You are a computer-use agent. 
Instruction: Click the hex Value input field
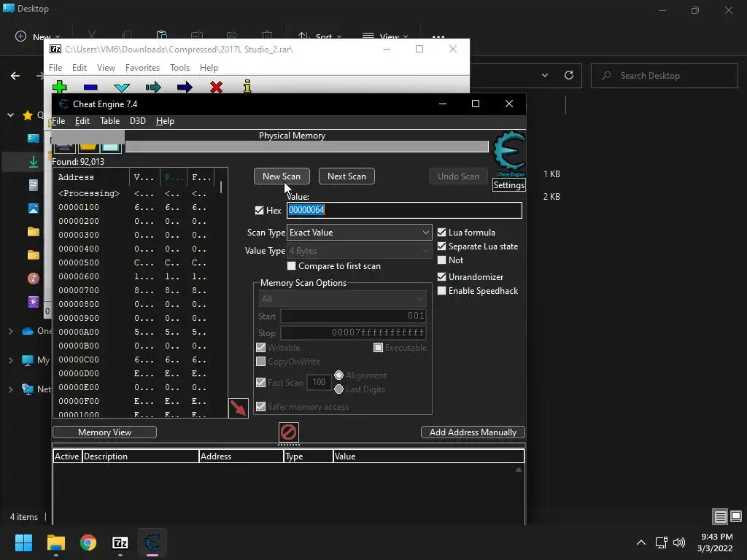point(404,211)
